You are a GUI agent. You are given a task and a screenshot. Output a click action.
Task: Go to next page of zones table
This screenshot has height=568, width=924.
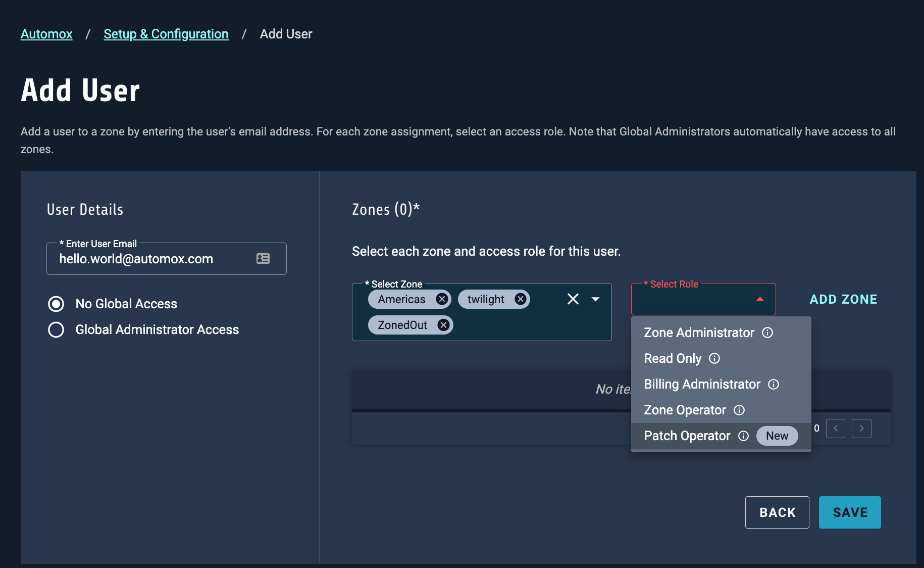click(861, 429)
